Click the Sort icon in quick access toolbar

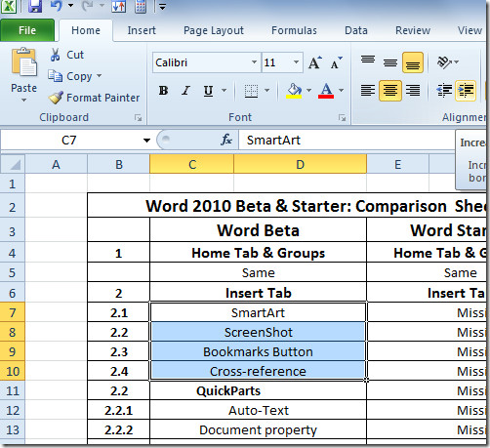pos(118,6)
